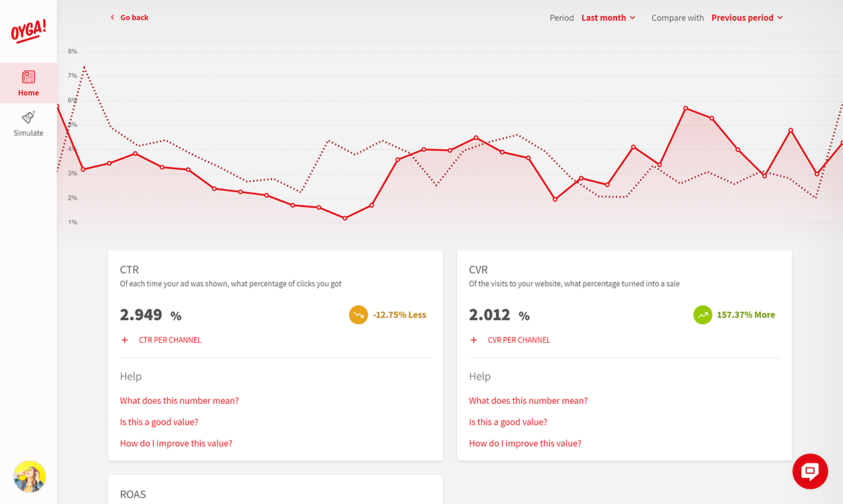Screen dimensions: 843x504
Task: Click the OYGA! logo
Action: (29, 31)
